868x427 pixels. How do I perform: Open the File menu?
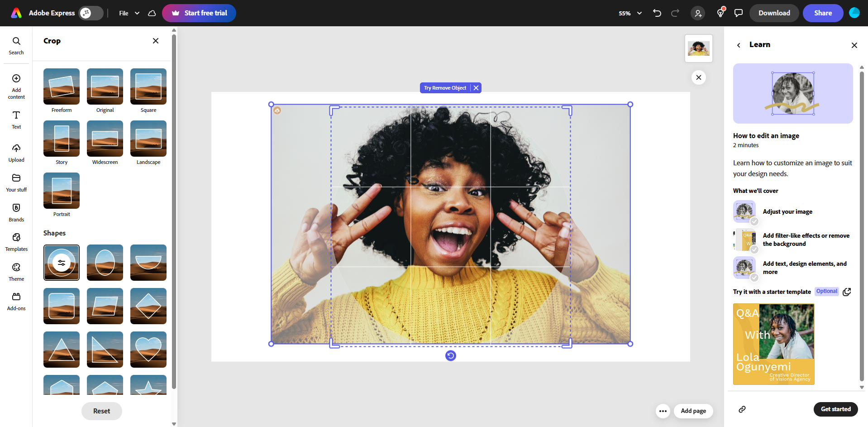coord(123,13)
